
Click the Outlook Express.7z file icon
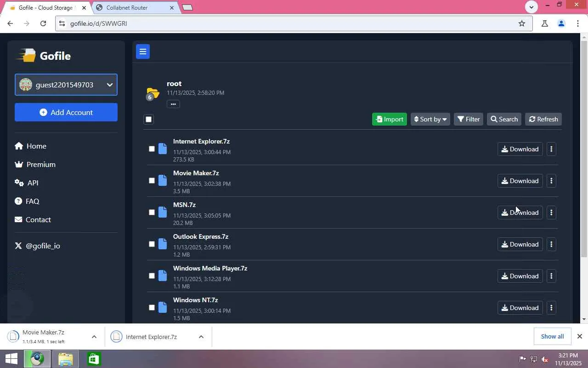point(163,244)
